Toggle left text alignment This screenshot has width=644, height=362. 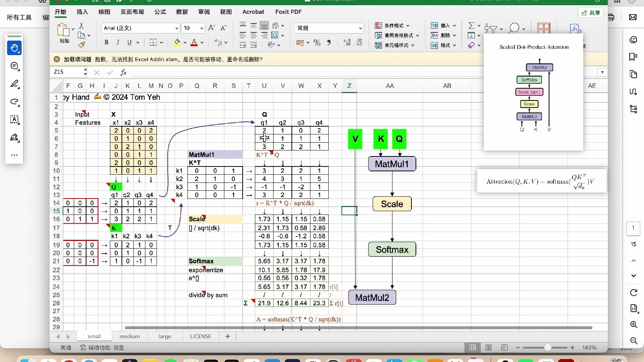[243, 35]
